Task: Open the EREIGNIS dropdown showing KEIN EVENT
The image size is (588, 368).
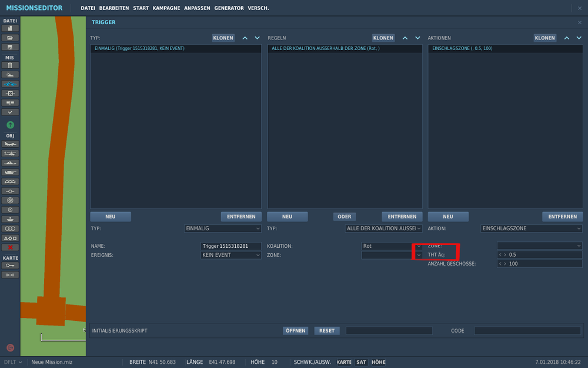Action: click(x=231, y=255)
